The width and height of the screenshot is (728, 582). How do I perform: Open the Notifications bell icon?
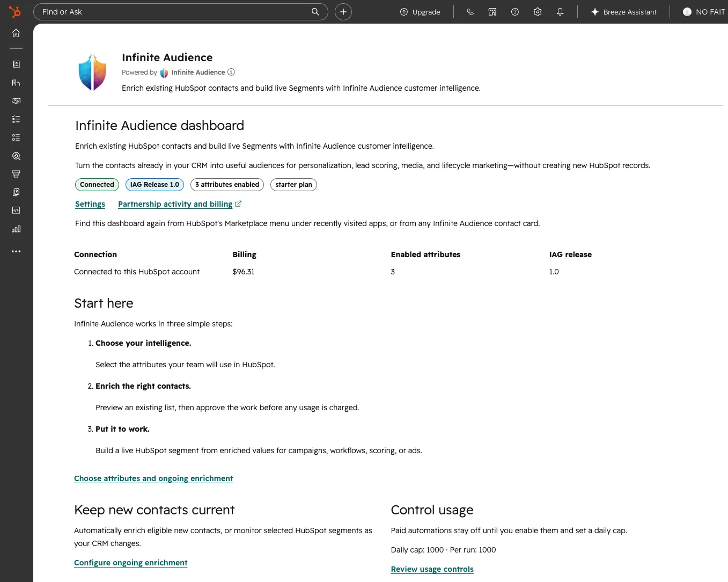(x=560, y=12)
